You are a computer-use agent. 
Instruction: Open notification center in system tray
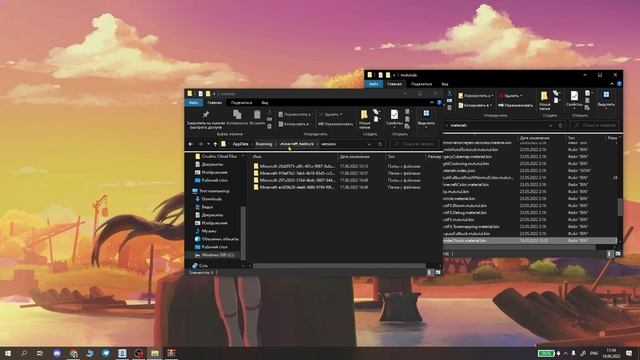(629, 353)
